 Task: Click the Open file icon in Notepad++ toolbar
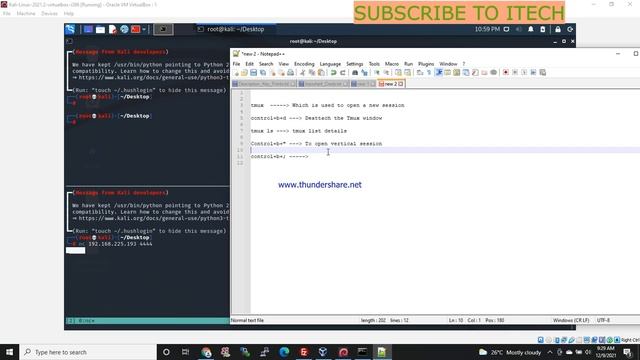point(244,73)
